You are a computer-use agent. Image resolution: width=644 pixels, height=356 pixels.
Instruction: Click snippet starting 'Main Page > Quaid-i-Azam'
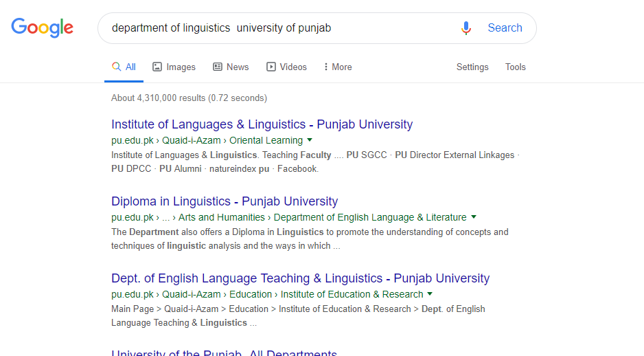[165, 309]
